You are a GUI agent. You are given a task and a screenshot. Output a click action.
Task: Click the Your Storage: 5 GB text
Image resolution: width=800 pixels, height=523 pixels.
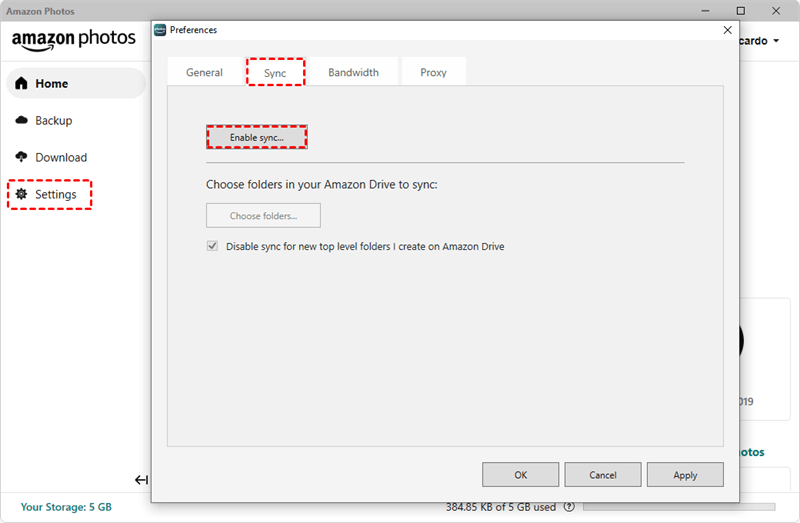point(66,507)
